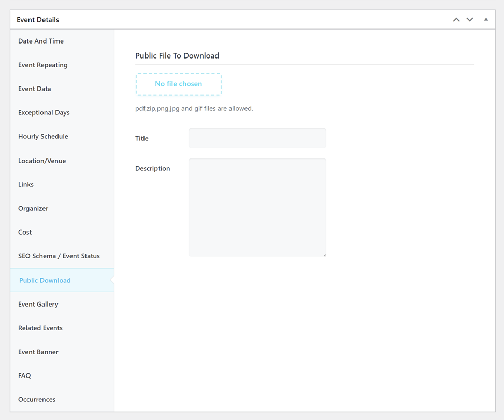The width and height of the screenshot is (504, 420).
Task: Collapse the Event Details panel
Action: [486, 20]
